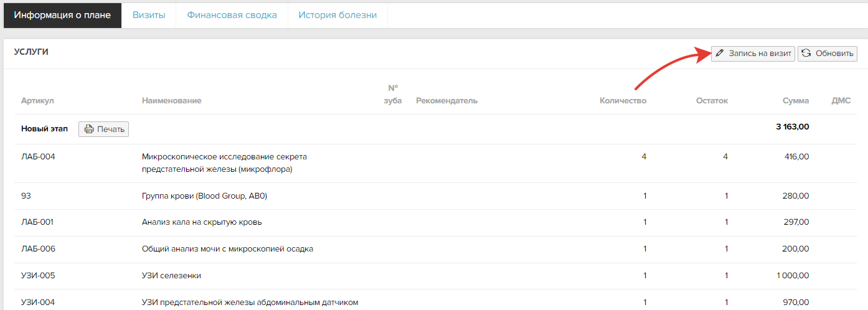The width and height of the screenshot is (868, 310).
Task: Go to the История болезни tab
Action: click(x=337, y=15)
